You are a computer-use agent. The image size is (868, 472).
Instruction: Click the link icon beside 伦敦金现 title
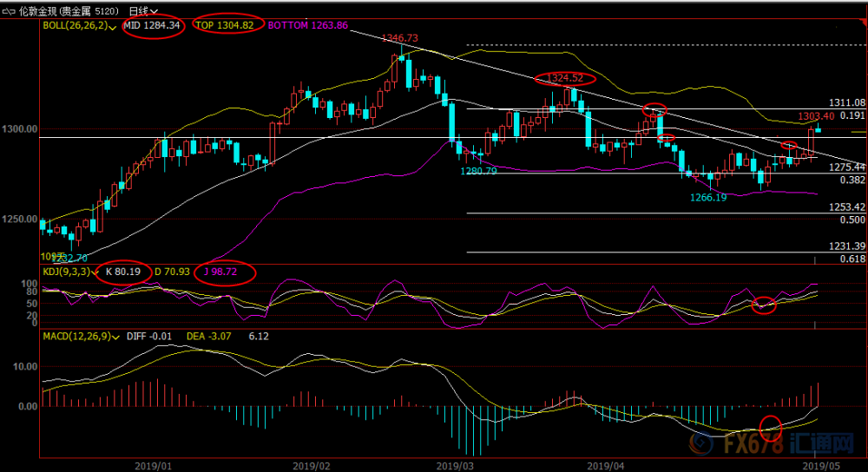[x=9, y=11]
